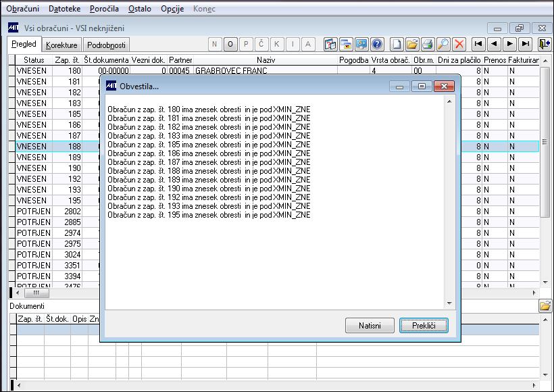Switch to the Podrobnosti tab
Viewport: 554px width, 392px height.
(x=106, y=45)
